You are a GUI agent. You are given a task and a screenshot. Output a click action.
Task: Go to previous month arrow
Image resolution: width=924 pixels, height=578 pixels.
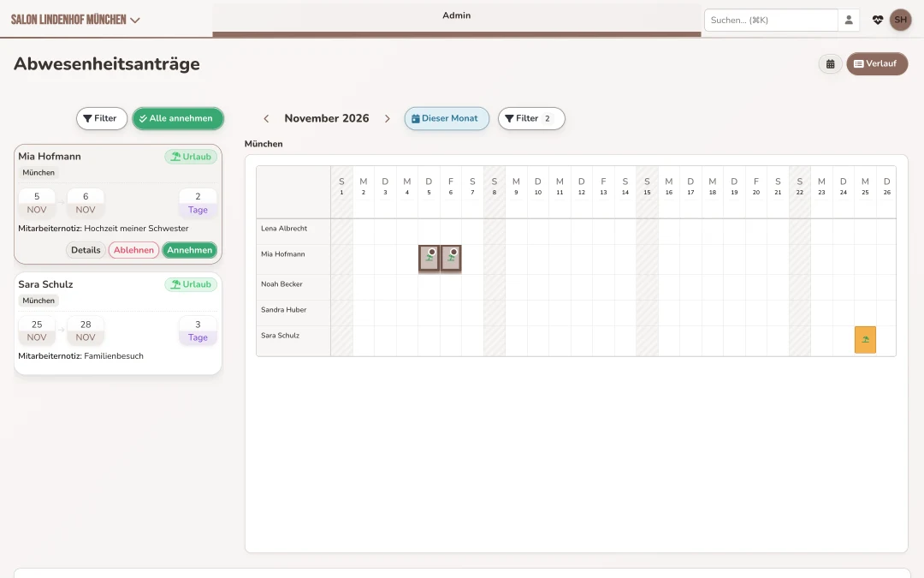point(266,118)
